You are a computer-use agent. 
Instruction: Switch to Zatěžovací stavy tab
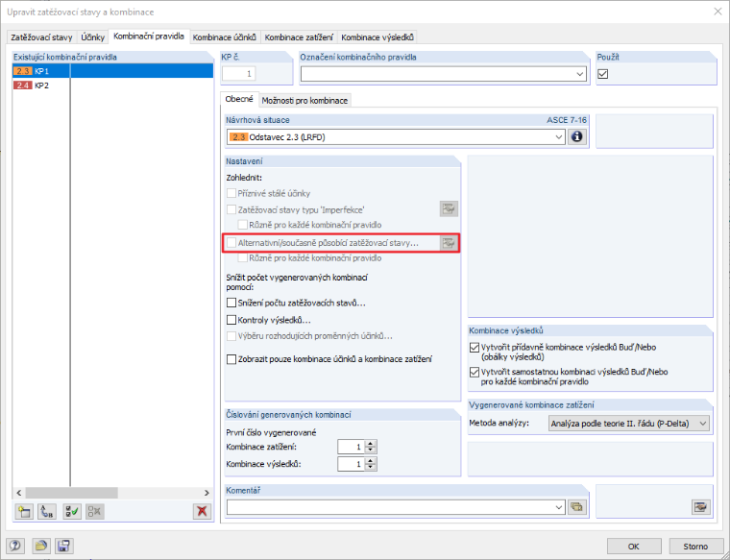pos(41,37)
